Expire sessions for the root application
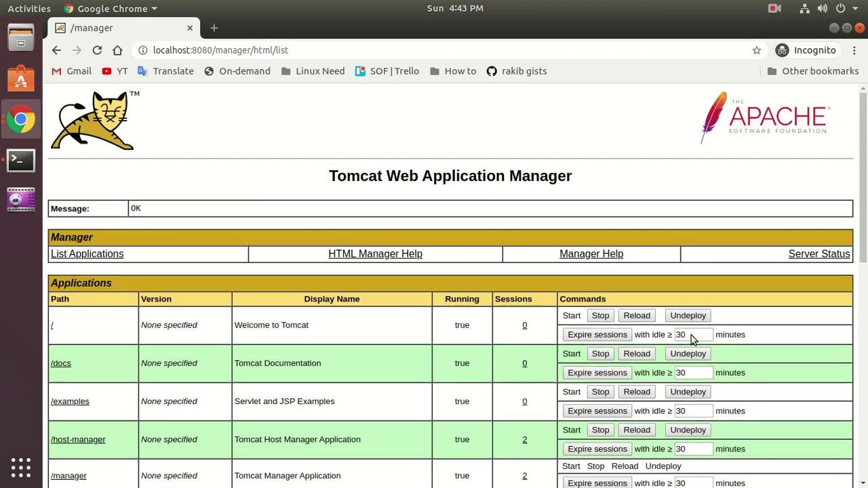This screenshot has height=488, width=868. pos(597,334)
